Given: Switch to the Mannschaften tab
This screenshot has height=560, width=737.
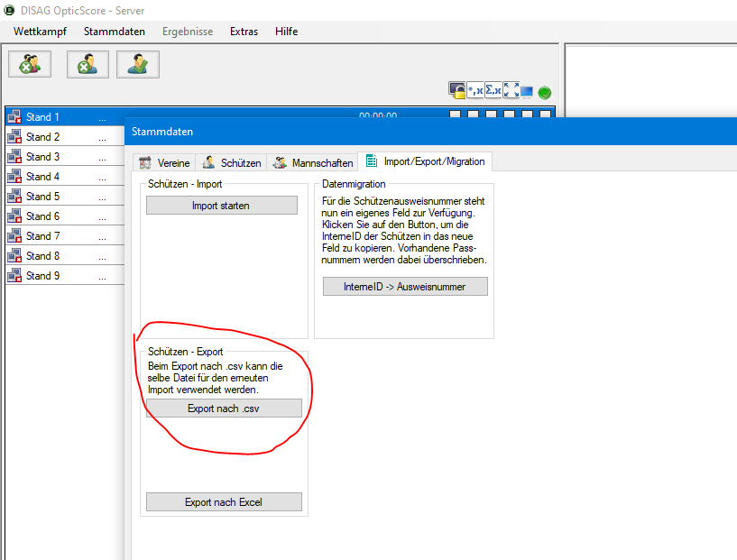Looking at the screenshot, I should (x=313, y=163).
